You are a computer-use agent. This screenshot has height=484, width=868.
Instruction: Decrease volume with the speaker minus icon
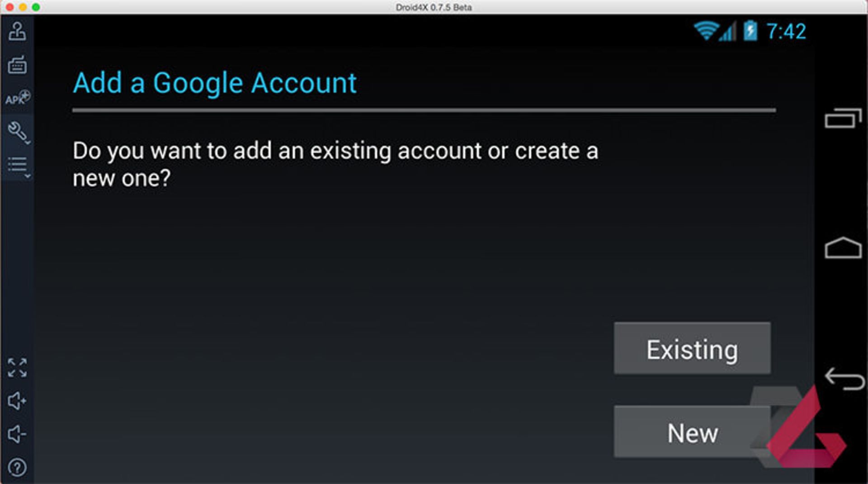17,434
